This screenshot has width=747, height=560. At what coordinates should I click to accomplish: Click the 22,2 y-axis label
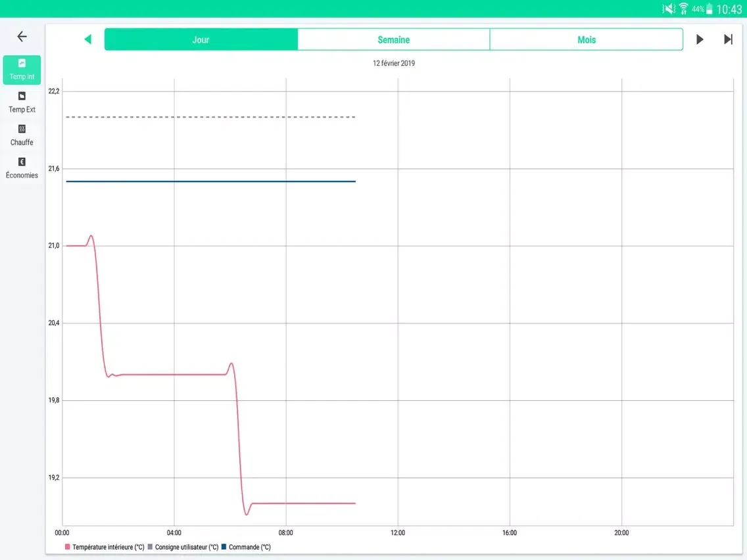tap(54, 91)
